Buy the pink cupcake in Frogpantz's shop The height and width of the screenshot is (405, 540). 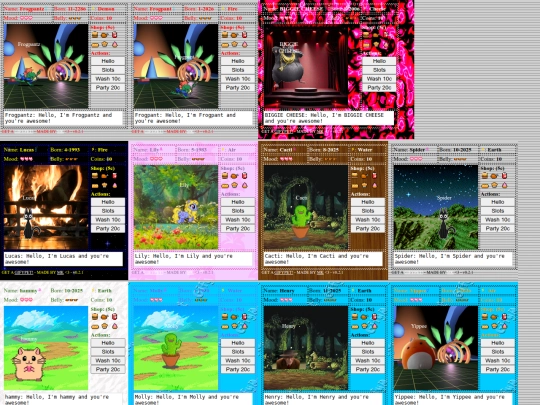(114, 44)
